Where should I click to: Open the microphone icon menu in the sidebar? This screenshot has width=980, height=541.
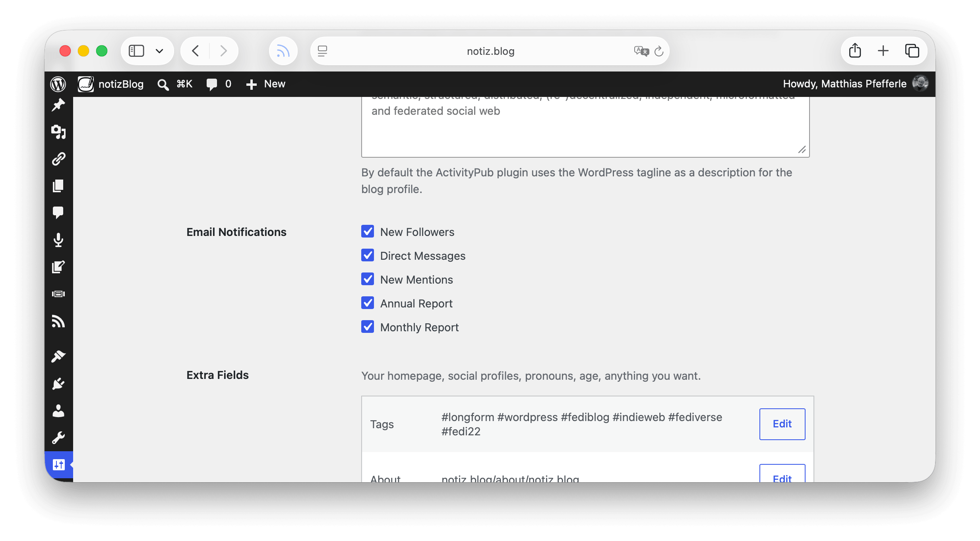pyautogui.click(x=58, y=240)
